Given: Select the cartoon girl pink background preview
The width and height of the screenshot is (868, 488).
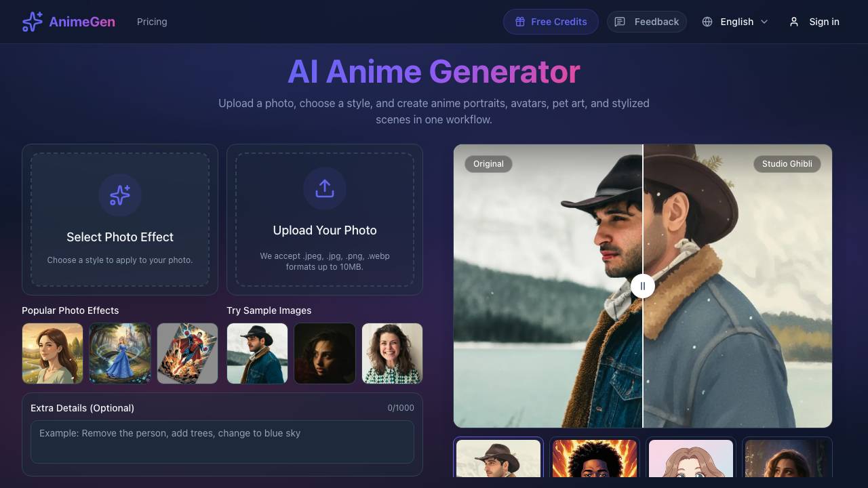Looking at the screenshot, I should coord(691,458).
